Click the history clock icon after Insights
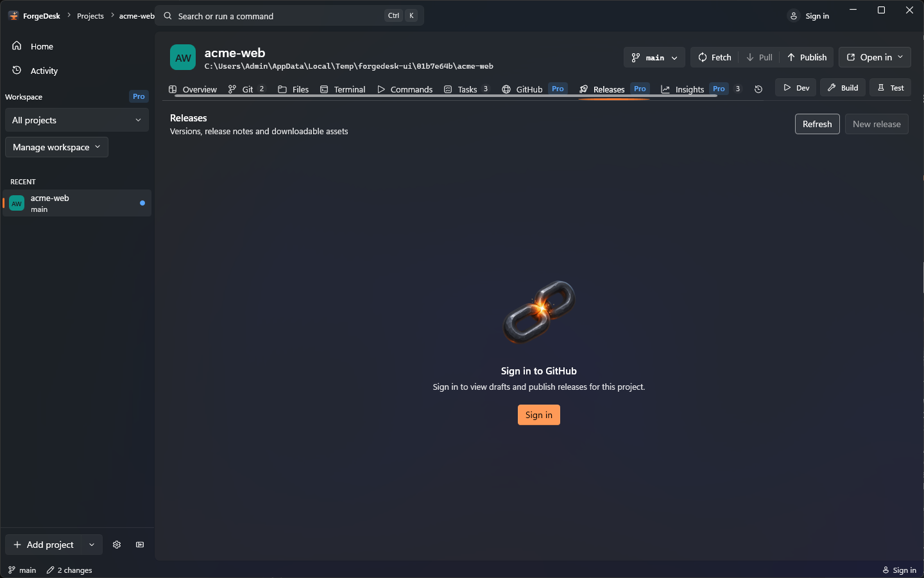 (x=758, y=89)
